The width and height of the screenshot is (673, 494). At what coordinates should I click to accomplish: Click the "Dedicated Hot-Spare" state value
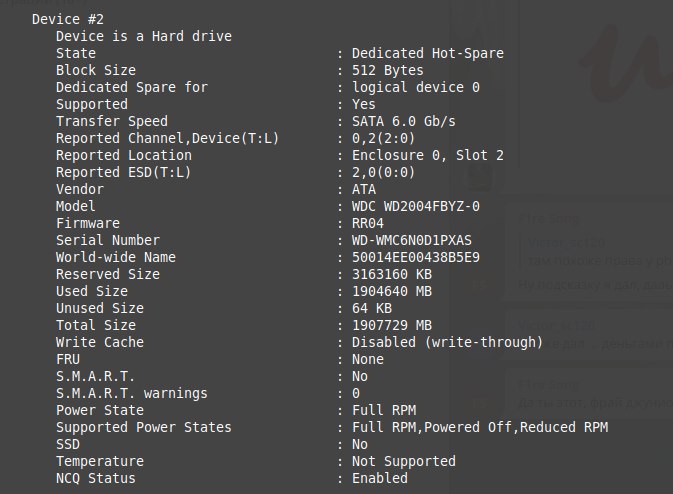pos(428,53)
